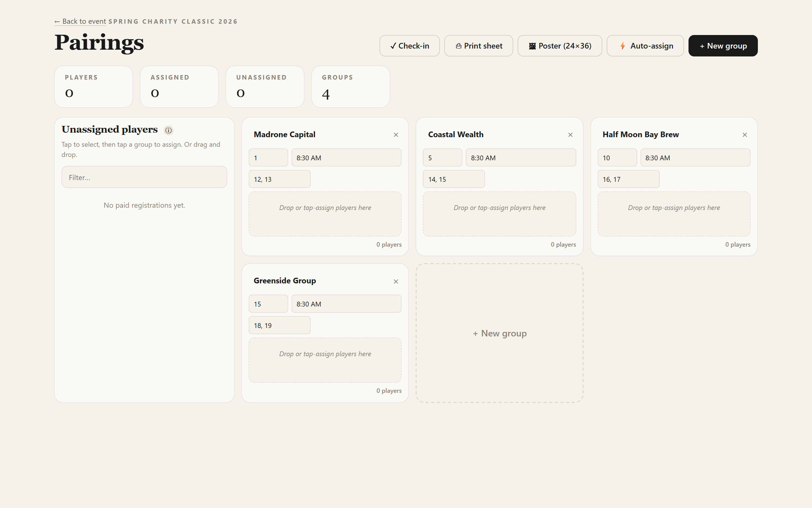Click the Groups stat card
812x508 pixels.
coord(351,87)
